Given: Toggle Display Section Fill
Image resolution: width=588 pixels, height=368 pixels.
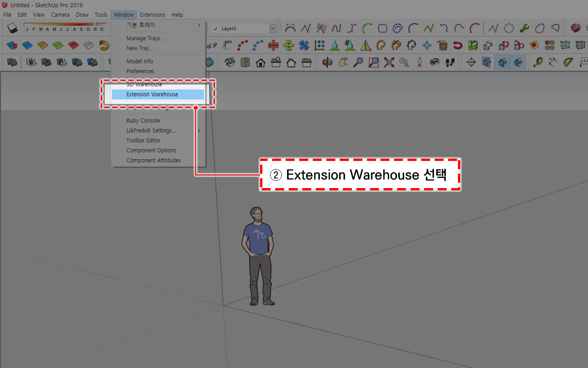Looking at the screenshot, I should [x=518, y=62].
